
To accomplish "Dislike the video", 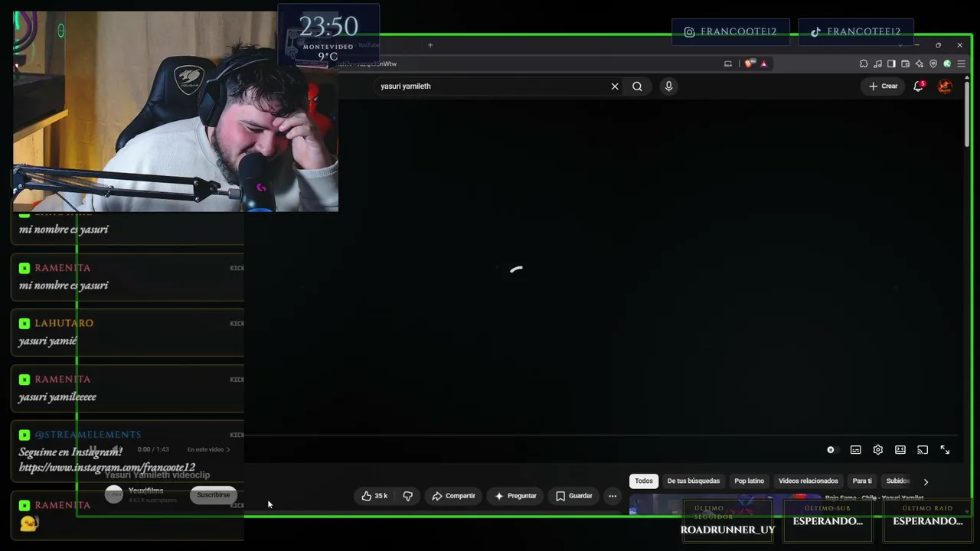I will point(408,496).
